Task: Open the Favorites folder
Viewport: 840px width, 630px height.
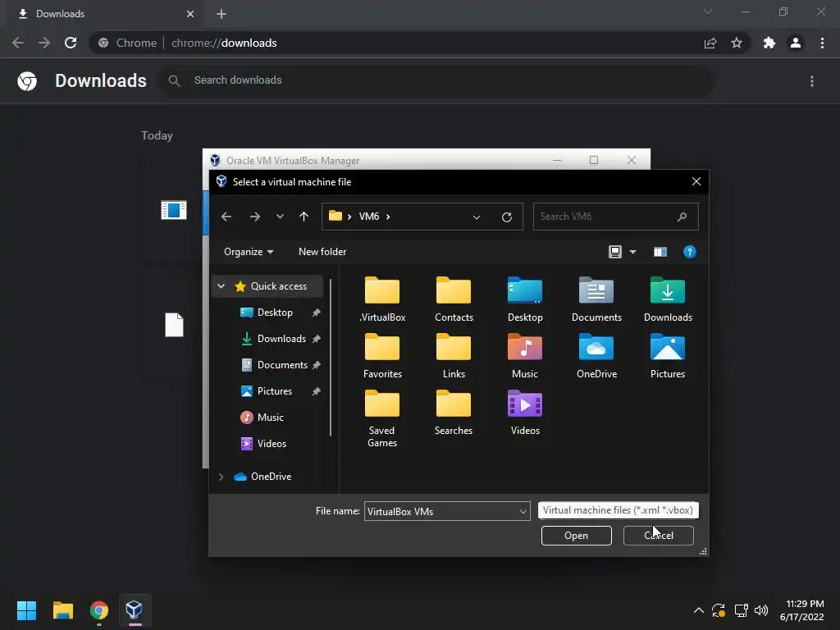Action: [x=382, y=356]
